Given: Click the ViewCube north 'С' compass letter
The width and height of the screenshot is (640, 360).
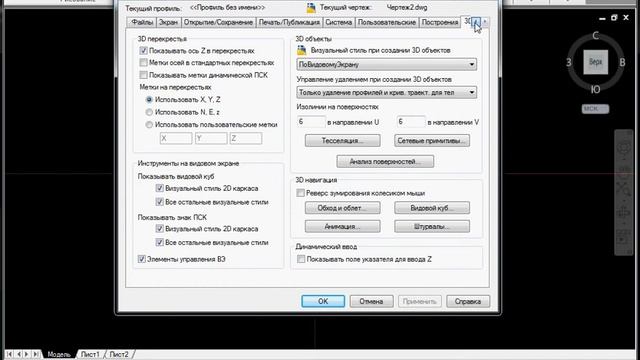Looking at the screenshot, I should [596, 36].
